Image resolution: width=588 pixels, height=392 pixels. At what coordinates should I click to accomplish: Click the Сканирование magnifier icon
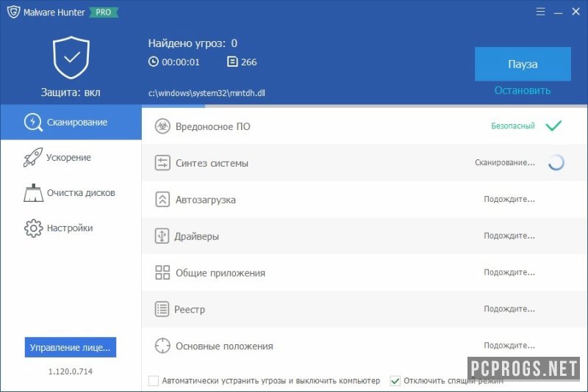tap(33, 122)
